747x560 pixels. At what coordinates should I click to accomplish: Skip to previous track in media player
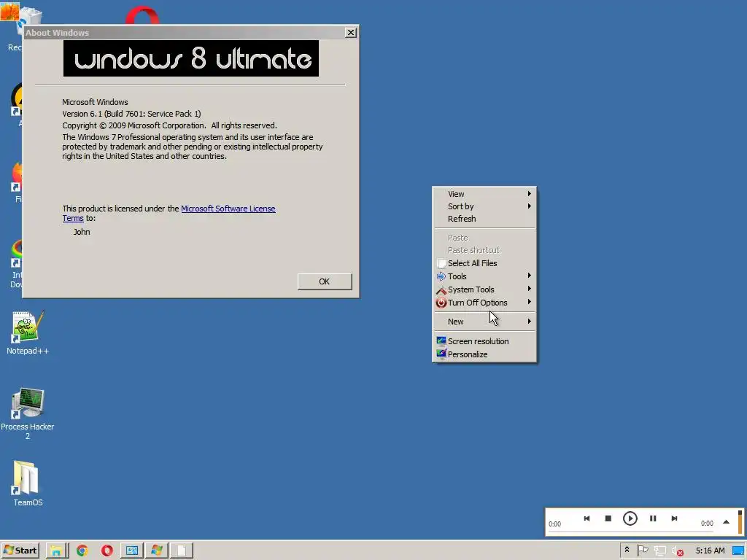(587, 518)
